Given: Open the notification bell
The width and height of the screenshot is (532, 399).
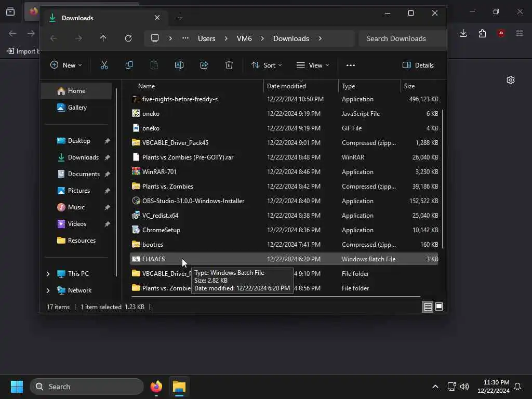Looking at the screenshot, I should [517, 387].
